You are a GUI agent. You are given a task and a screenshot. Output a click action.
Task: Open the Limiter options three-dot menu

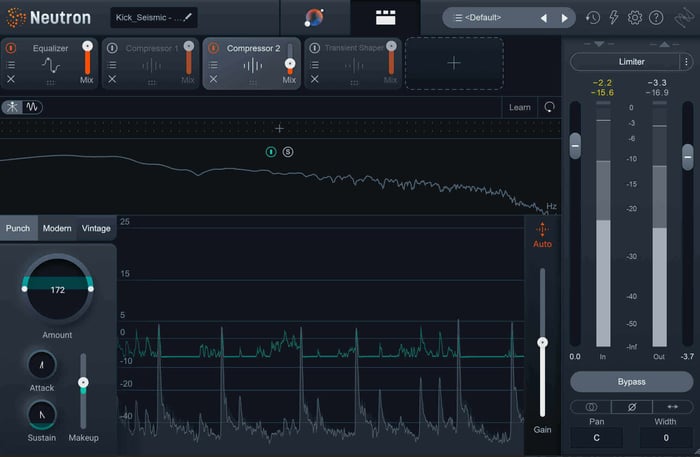pos(686,62)
